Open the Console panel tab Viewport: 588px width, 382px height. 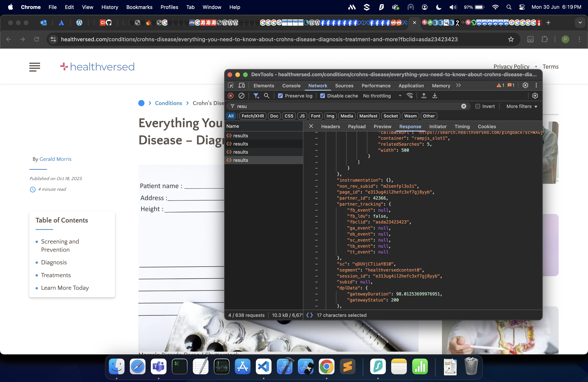tap(291, 86)
